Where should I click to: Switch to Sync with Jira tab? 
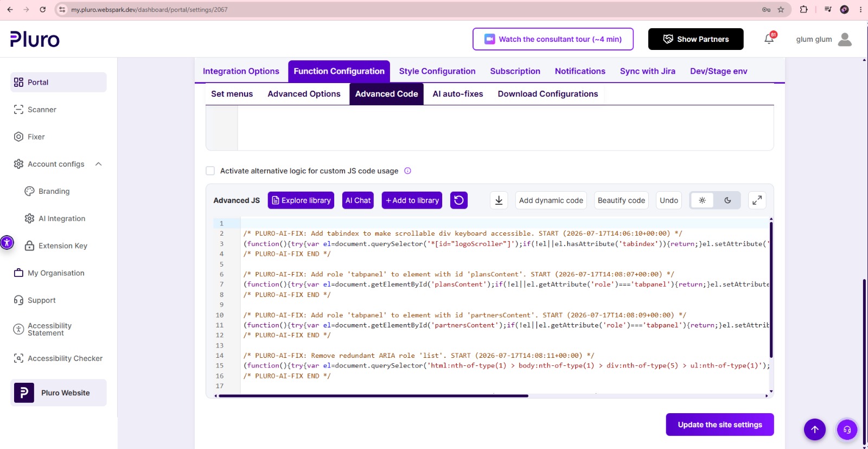tap(648, 71)
